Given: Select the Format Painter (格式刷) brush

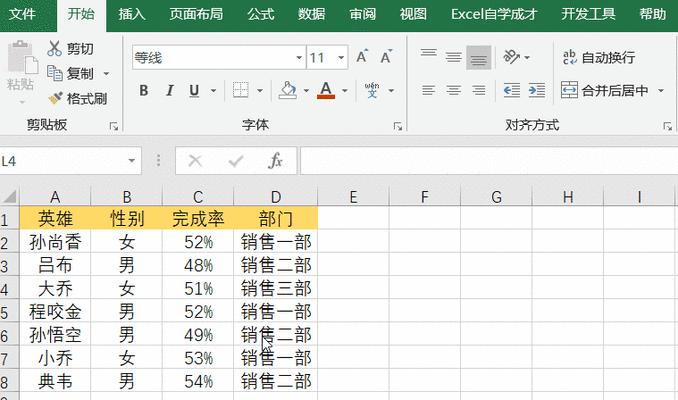Looking at the screenshot, I should click(55, 99).
